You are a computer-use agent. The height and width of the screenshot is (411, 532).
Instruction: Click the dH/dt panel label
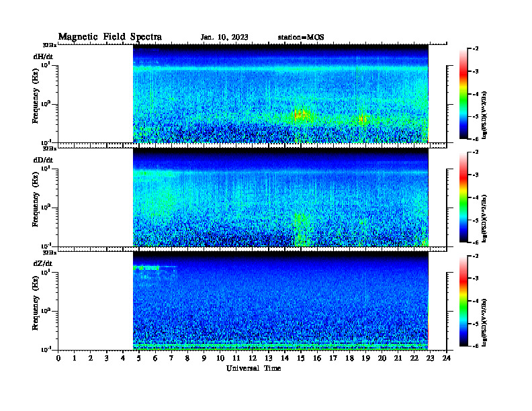43,56
